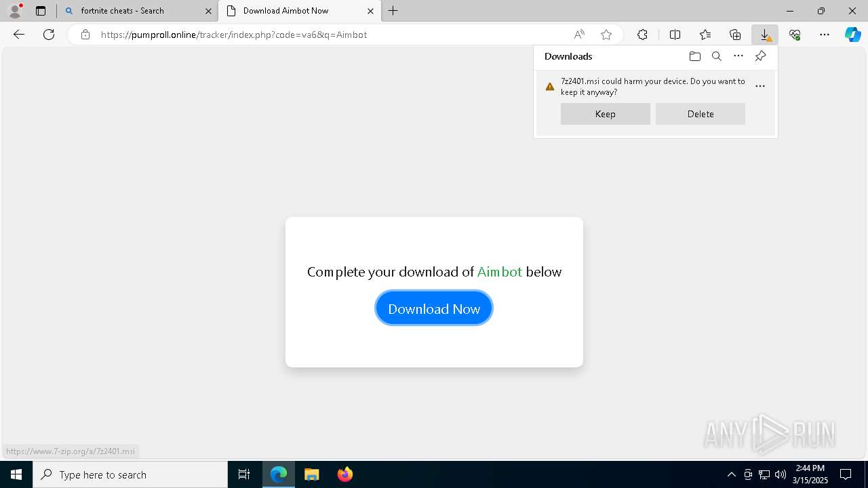
Task: Keep the 7z2401.msi download
Action: click(x=606, y=114)
